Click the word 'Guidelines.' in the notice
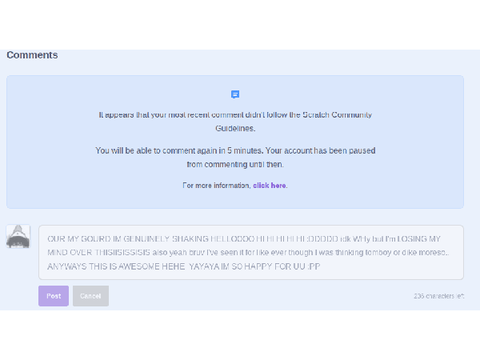This screenshot has width=480, height=360. (235, 128)
